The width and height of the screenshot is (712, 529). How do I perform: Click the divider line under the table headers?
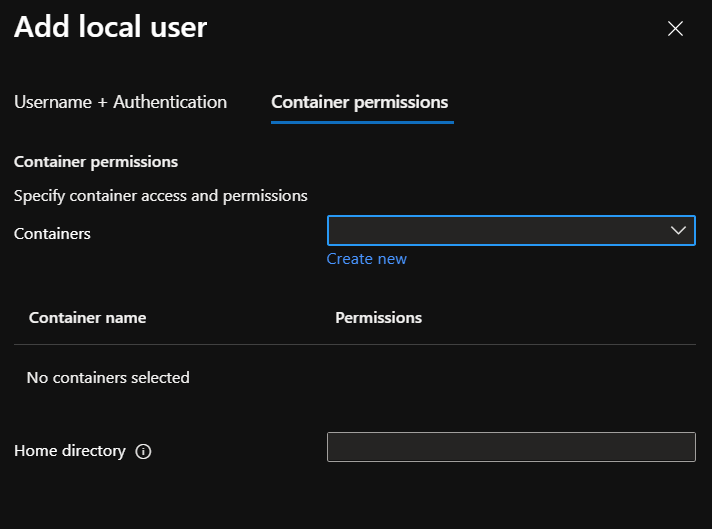[x=355, y=345]
